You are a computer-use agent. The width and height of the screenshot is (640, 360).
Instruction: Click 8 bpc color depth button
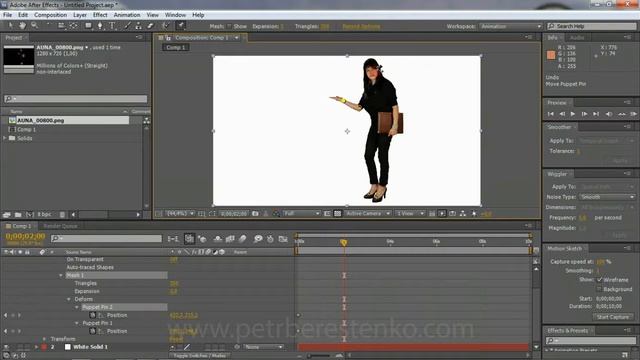coord(44,214)
